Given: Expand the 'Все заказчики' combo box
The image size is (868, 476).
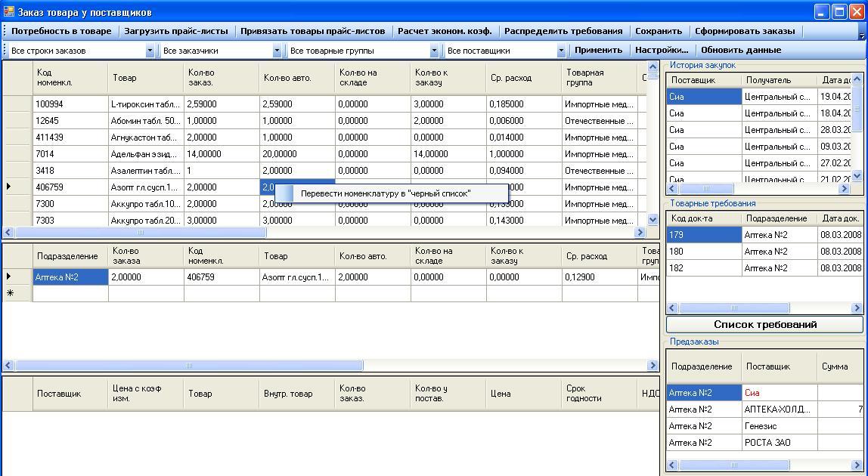Looking at the screenshot, I should click(x=277, y=51).
